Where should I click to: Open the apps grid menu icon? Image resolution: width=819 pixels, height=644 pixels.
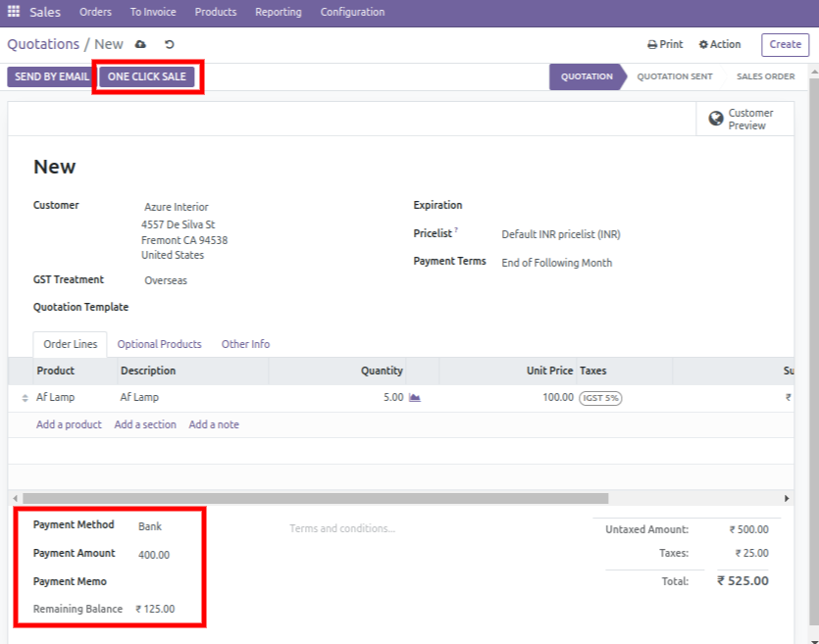(x=14, y=13)
